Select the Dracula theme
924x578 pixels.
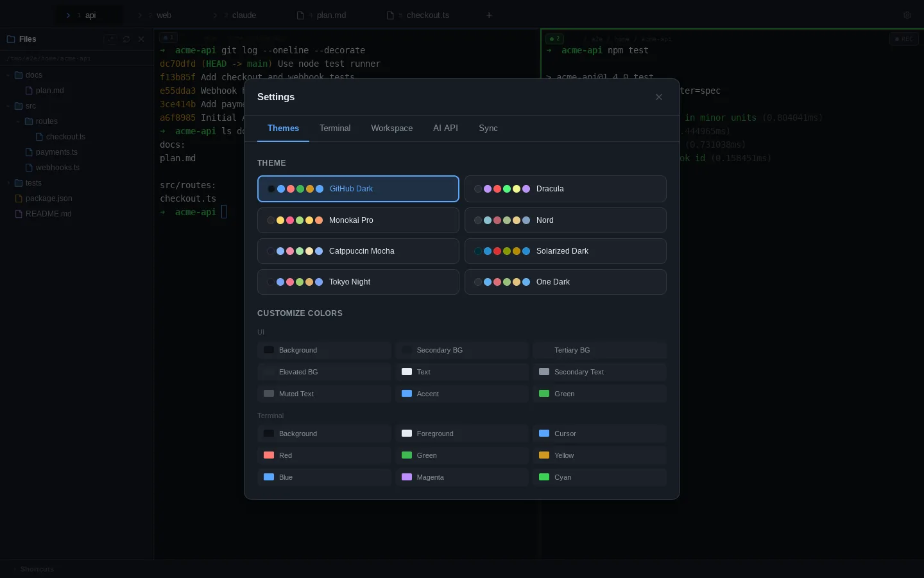pos(565,189)
